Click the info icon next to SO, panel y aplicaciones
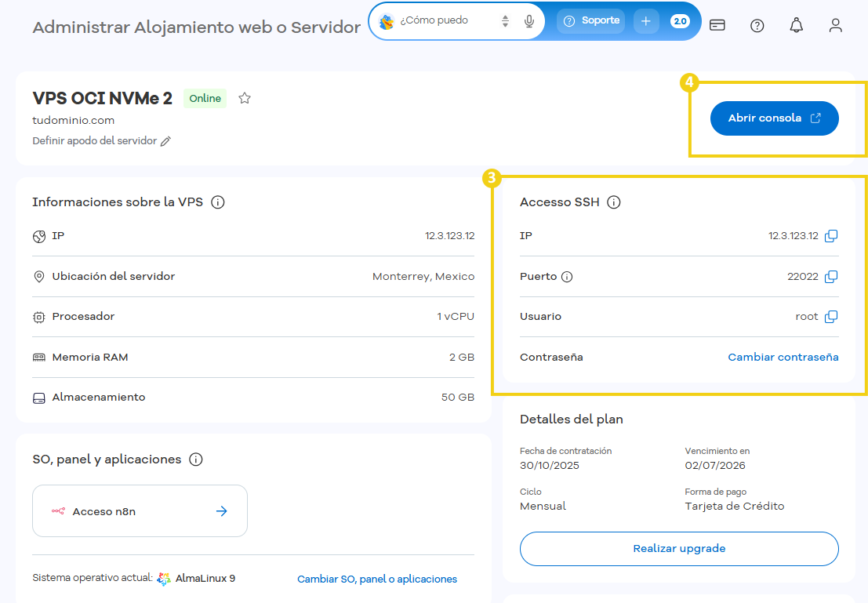Image resolution: width=868 pixels, height=603 pixels. pyautogui.click(x=195, y=459)
